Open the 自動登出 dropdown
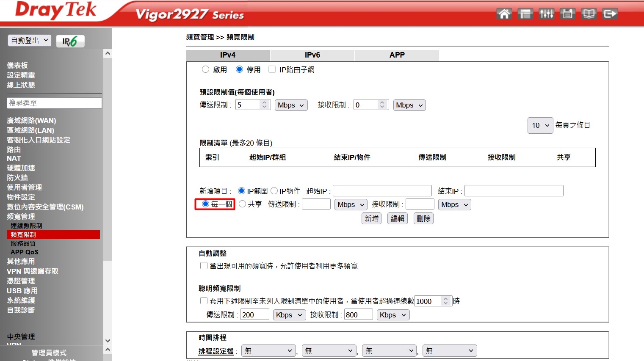 [29, 41]
